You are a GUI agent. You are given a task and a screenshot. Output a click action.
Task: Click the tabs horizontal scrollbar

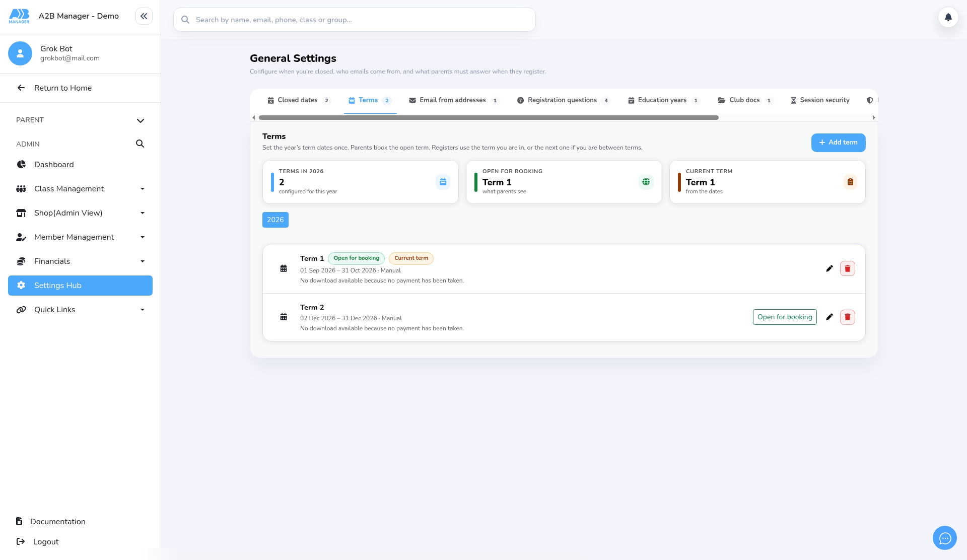(x=489, y=117)
